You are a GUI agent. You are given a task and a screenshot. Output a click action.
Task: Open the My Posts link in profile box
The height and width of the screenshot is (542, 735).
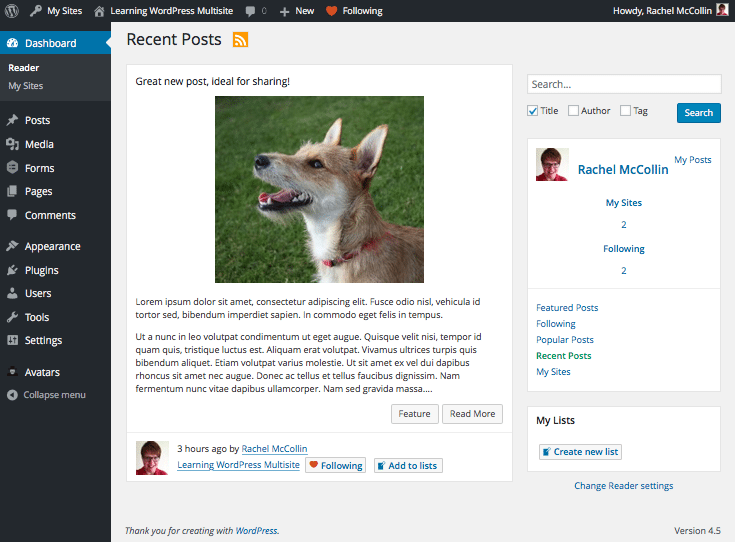693,160
